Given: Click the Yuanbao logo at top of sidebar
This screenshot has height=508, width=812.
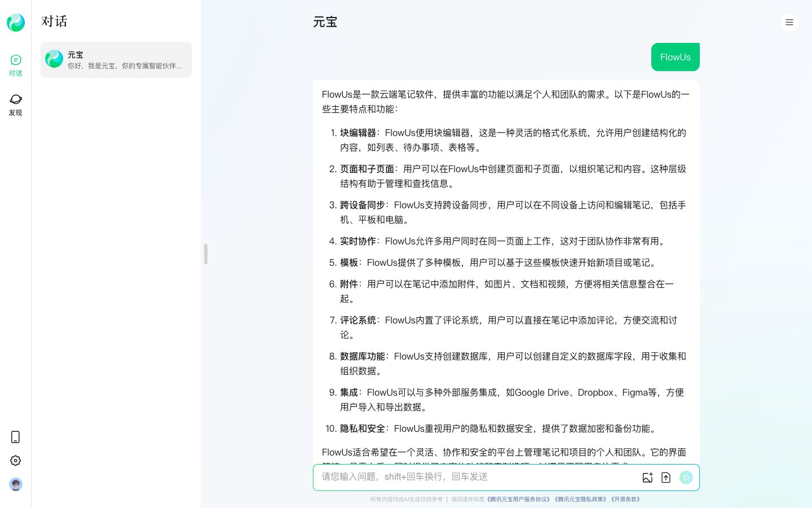Looking at the screenshot, I should [x=16, y=23].
